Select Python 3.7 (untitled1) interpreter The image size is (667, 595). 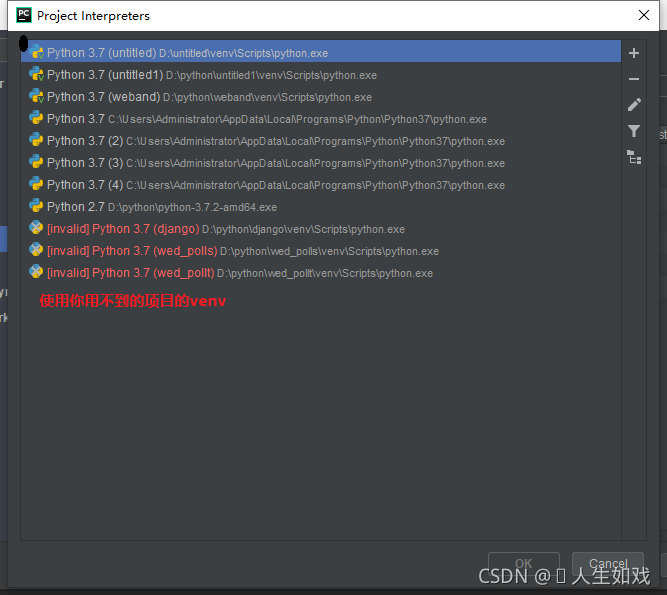(x=321, y=75)
